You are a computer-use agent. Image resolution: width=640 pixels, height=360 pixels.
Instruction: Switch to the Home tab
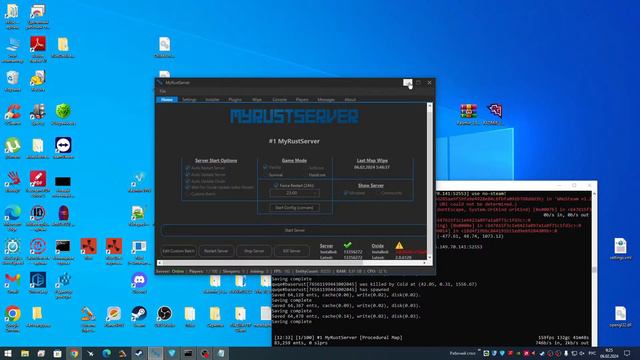(167, 100)
